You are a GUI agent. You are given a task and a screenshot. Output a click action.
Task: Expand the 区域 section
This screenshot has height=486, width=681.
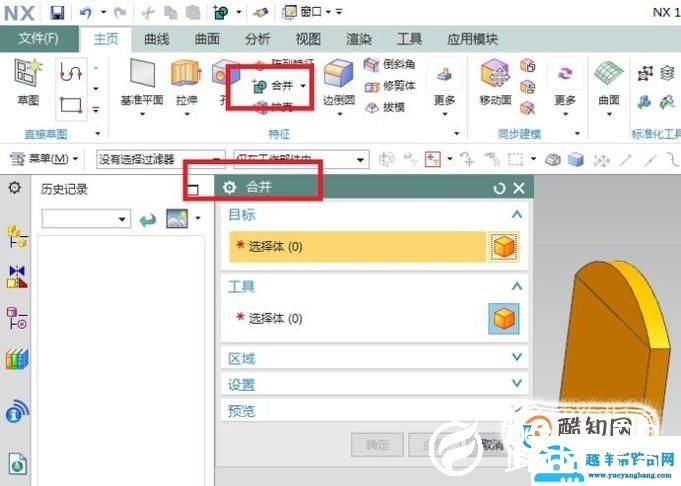pos(516,357)
